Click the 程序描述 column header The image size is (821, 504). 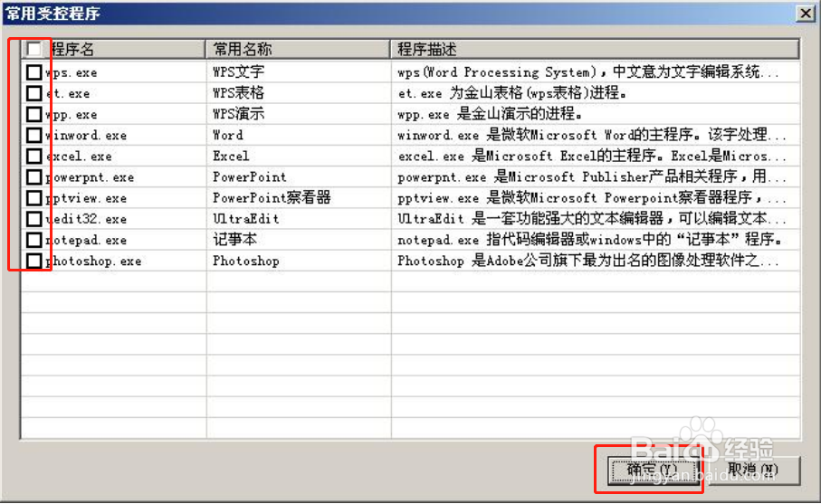(x=595, y=49)
